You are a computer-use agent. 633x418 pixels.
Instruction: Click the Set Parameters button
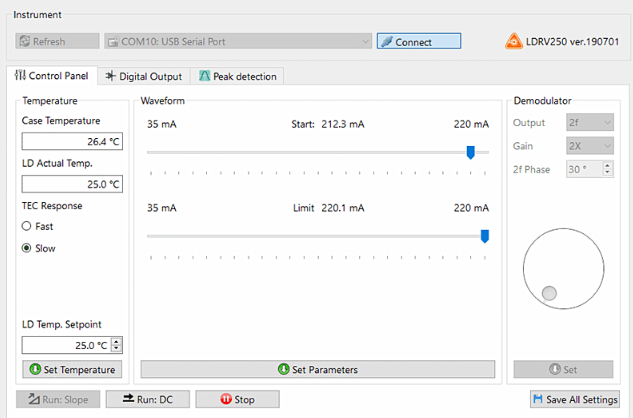tap(318, 369)
